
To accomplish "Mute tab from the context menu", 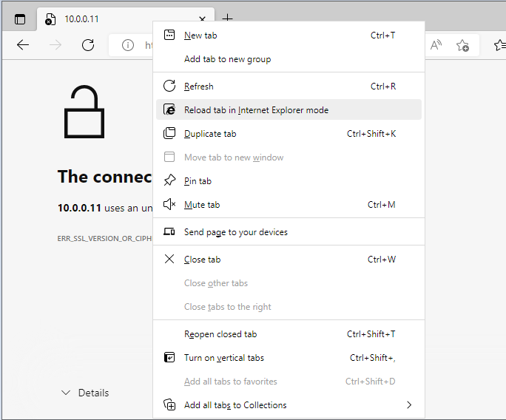I will pyautogui.click(x=201, y=205).
